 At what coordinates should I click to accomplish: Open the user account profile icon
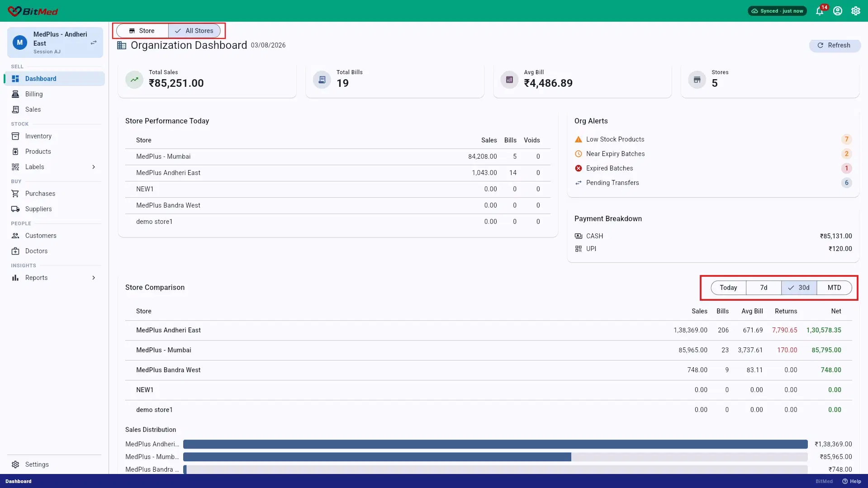tap(838, 11)
